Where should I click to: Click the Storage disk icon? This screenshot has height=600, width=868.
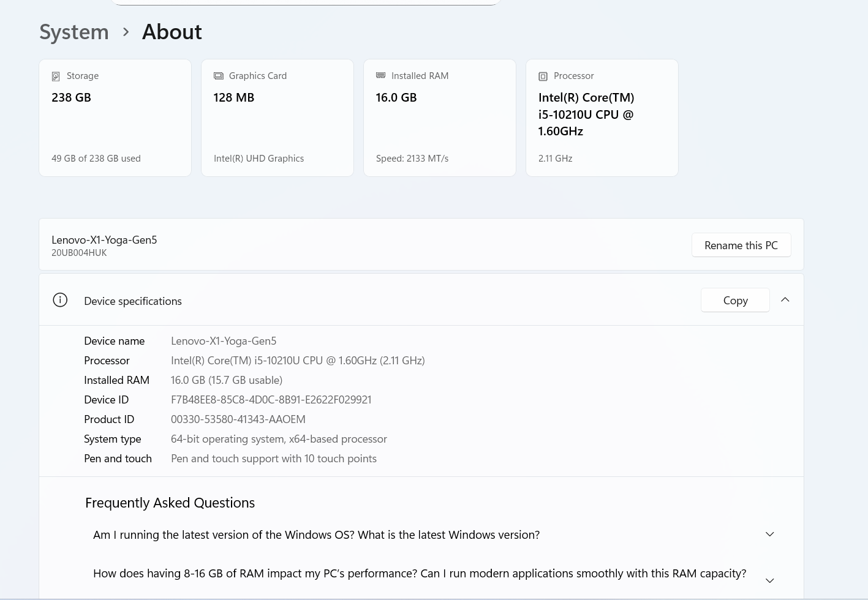(x=56, y=77)
